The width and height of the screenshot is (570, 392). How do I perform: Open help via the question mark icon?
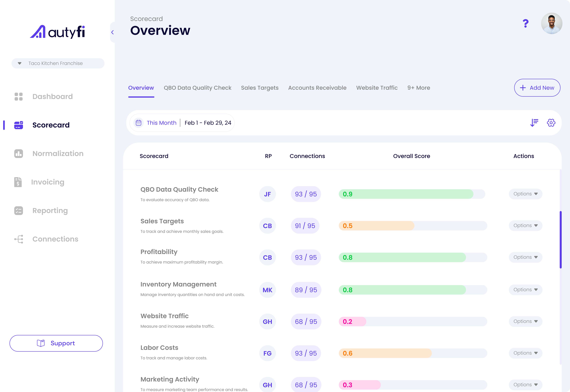526,23
